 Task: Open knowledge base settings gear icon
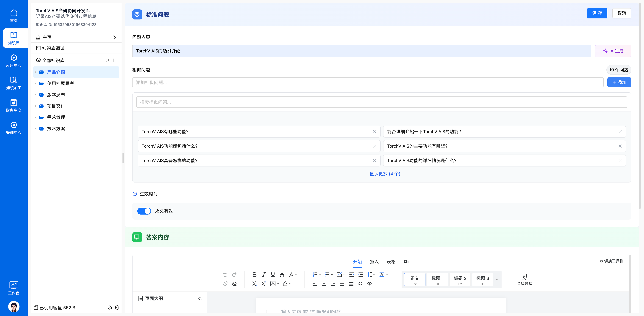117,308
